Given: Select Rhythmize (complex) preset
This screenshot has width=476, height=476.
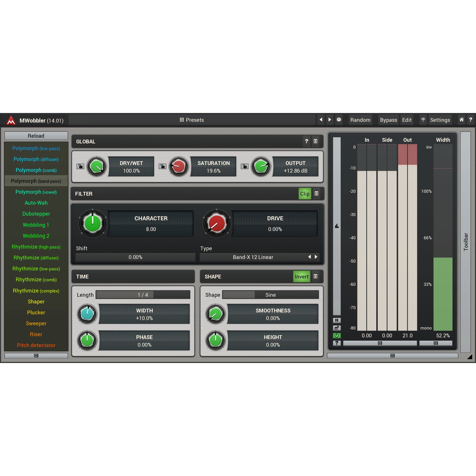Looking at the screenshot, I should coord(36,291).
